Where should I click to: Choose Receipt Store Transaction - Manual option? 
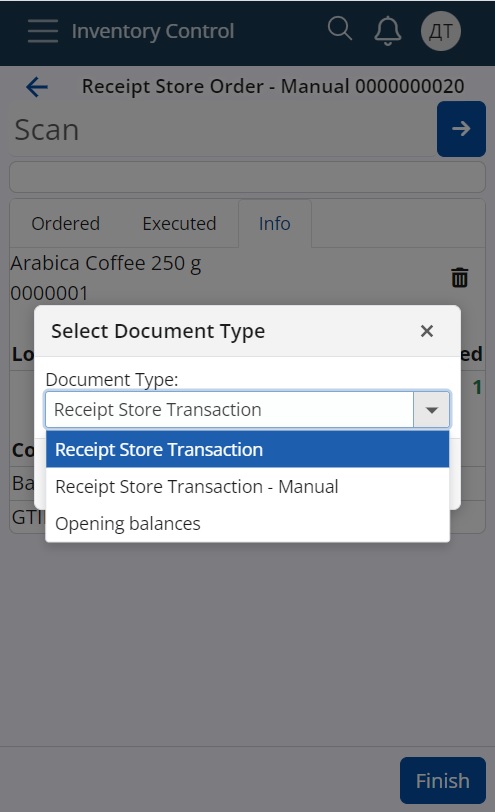(248, 487)
